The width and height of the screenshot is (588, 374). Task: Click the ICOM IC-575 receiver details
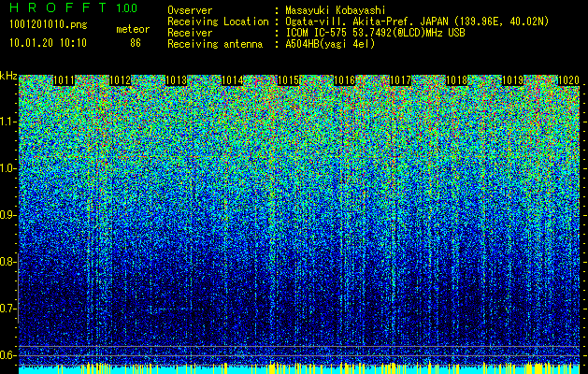click(x=375, y=33)
